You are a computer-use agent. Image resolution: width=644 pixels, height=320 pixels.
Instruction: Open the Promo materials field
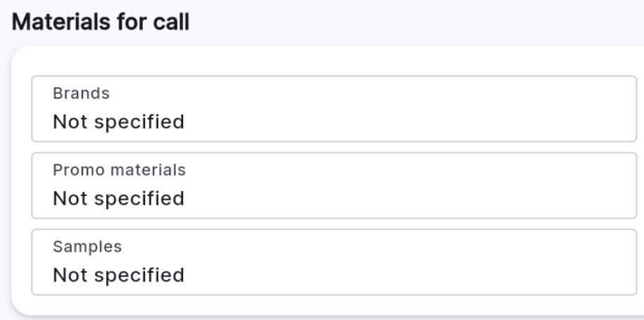[334, 186]
